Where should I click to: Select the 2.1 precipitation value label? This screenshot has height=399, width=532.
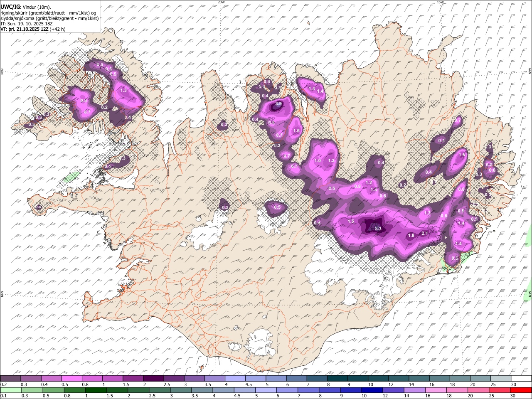[x=425, y=234]
